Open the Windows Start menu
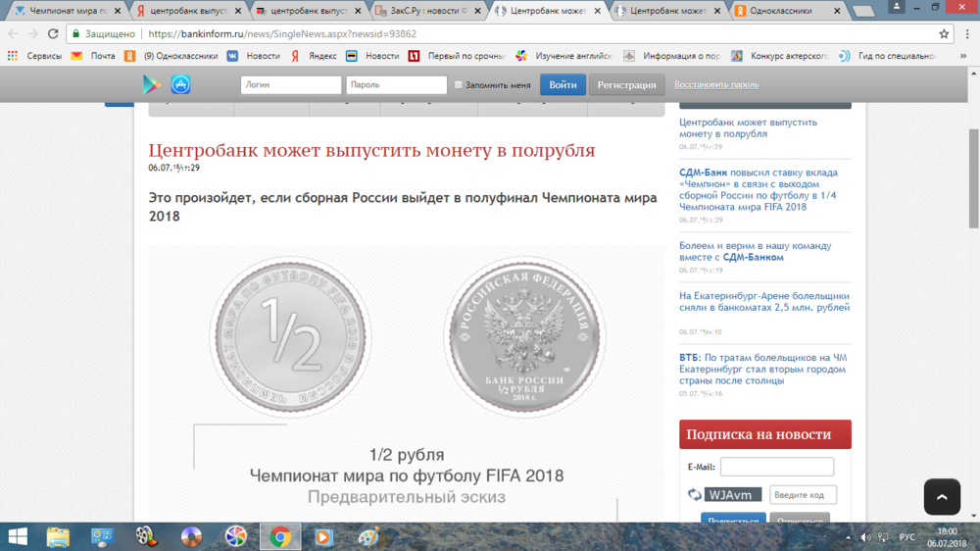The height and width of the screenshot is (551, 980). (19, 536)
